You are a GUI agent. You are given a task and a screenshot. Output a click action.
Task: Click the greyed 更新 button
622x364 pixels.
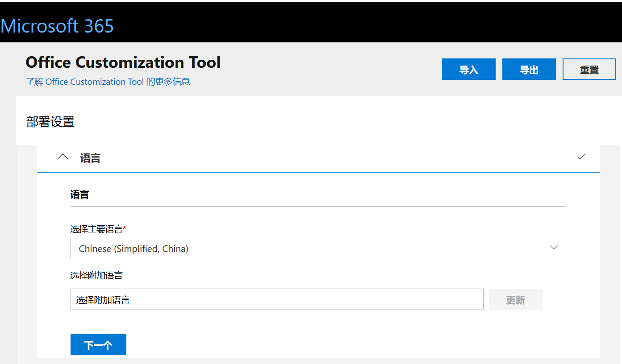click(x=516, y=299)
